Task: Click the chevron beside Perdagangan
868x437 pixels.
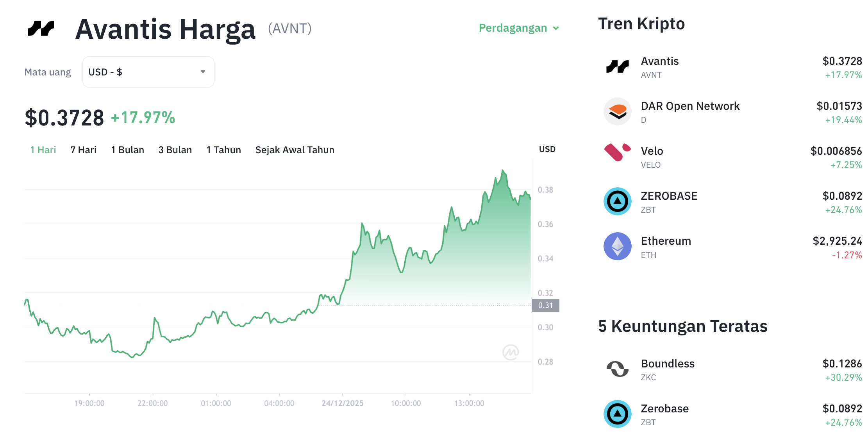Action: (x=556, y=28)
